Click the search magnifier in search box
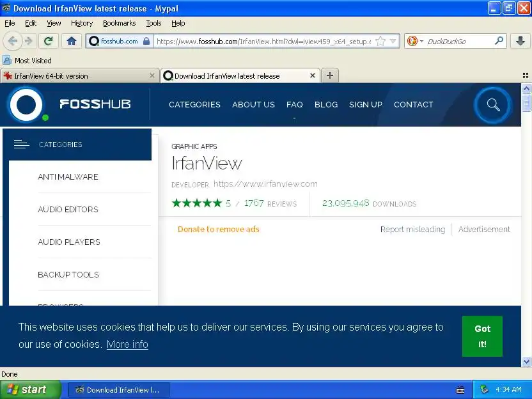Screen dimensions: 532x399 (499, 41)
